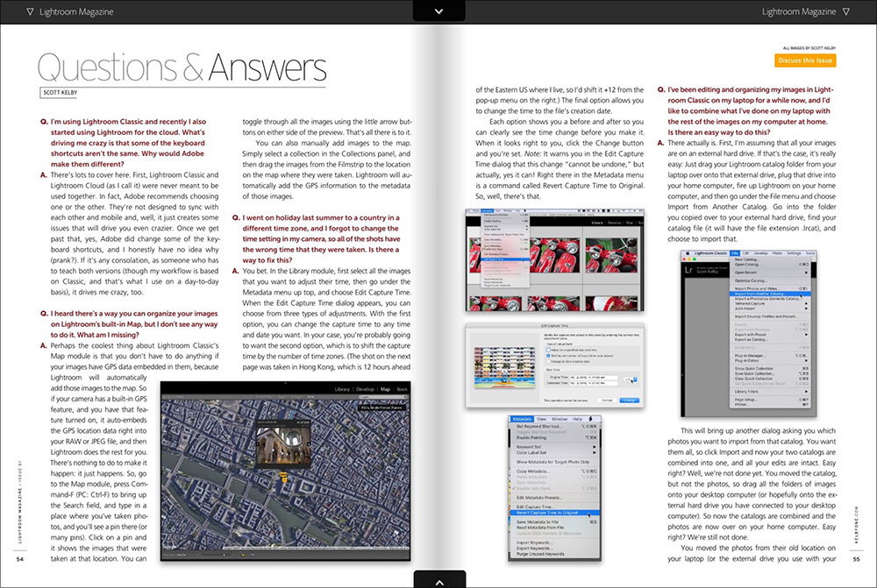This screenshot has height=588, width=877.
Task: Click the Questions & Answers headline
Action: (182, 68)
